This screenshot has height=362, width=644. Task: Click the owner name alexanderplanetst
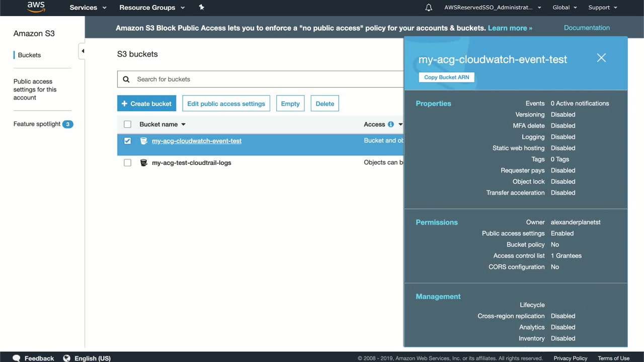click(x=576, y=222)
